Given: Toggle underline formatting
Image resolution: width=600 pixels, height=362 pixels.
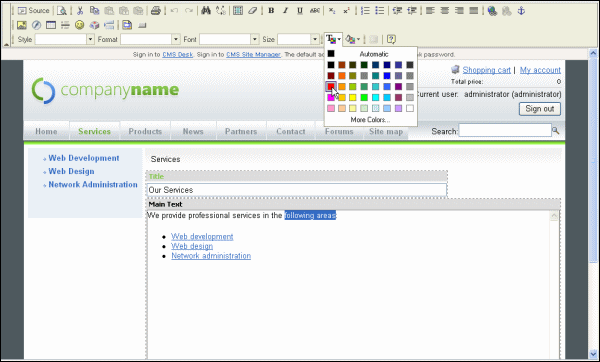Looking at the screenshot, I should 300,11.
